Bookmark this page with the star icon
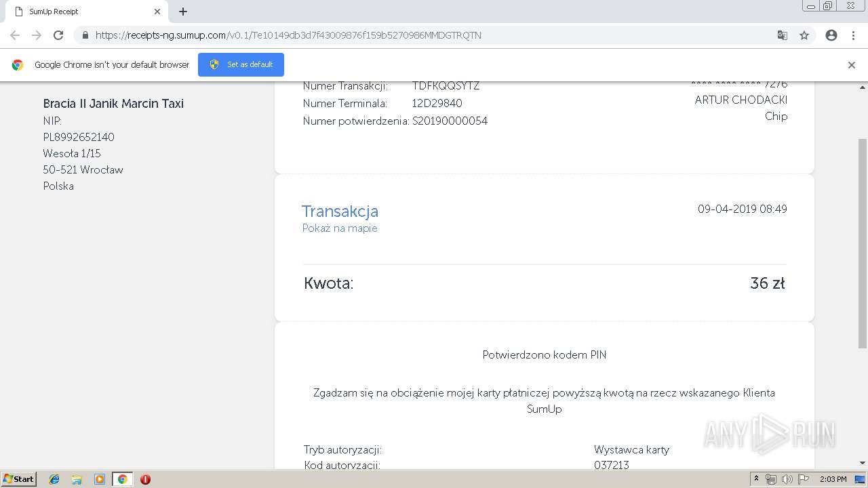868x488 pixels. 804,35
